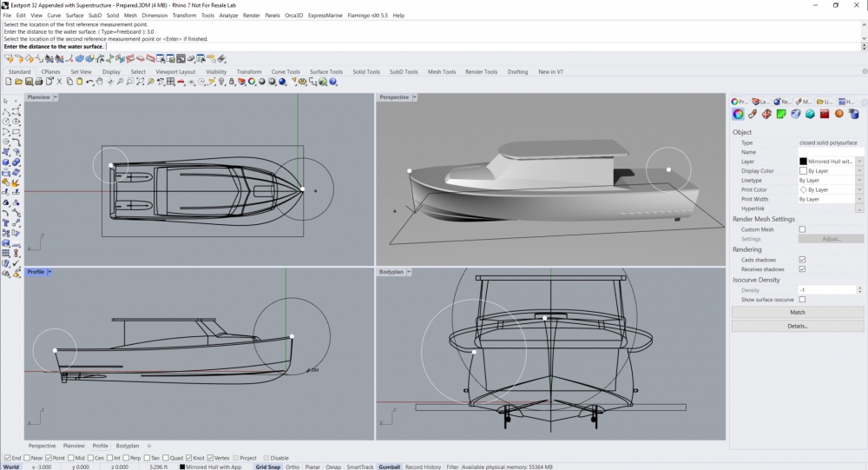Screen dimensions: 868x470
Task: Toggle the Near osnap checkbox
Action: (x=28, y=458)
